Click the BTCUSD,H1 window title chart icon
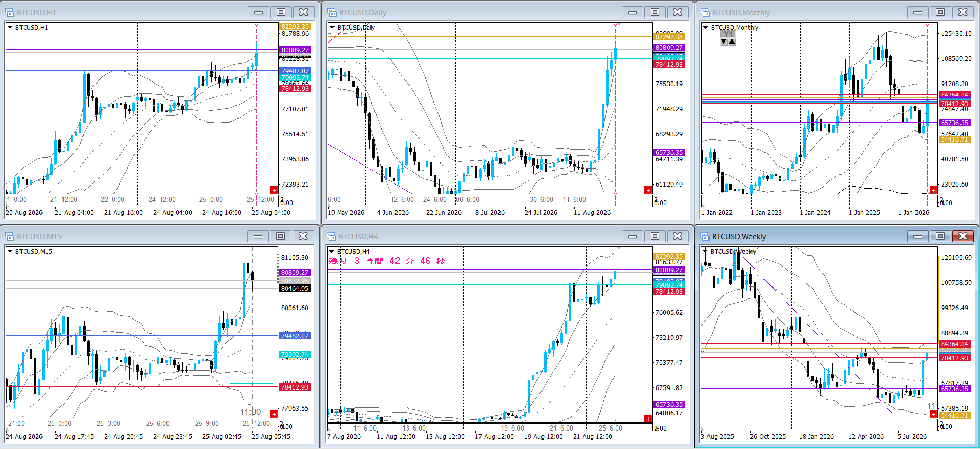 10,12
